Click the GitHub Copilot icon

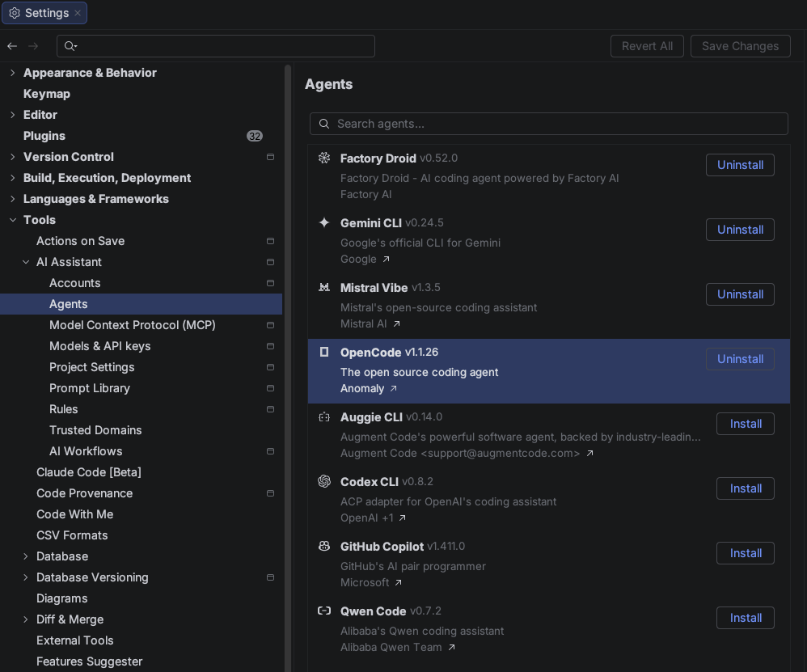[324, 547]
